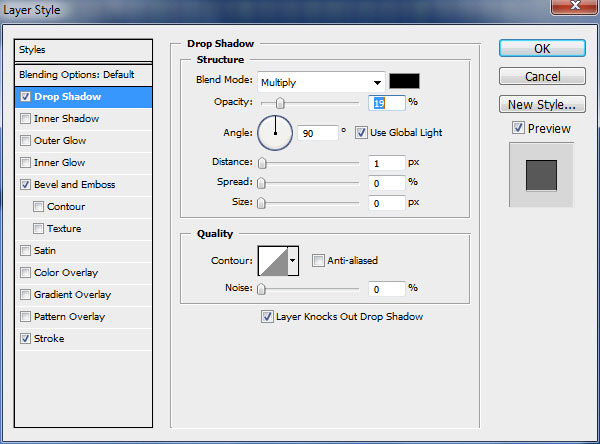Enable the Gradient Overlay checkbox
The width and height of the screenshot is (600, 444).
coord(25,295)
